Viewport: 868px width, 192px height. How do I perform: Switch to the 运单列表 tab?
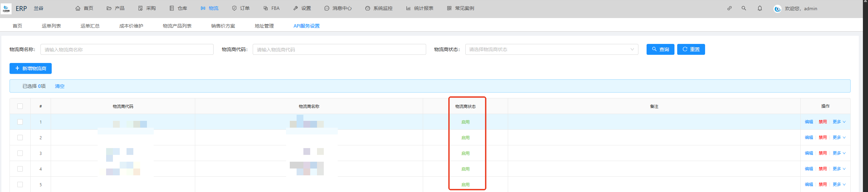[51, 26]
